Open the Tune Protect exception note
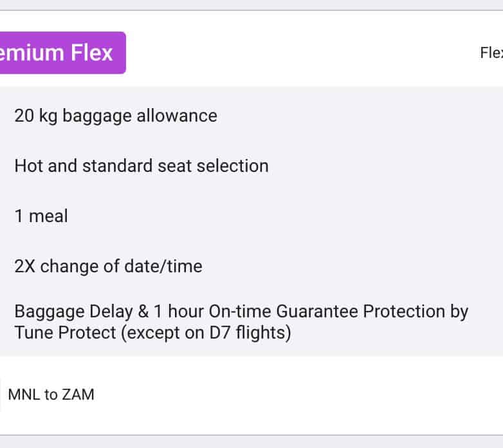The width and height of the screenshot is (503, 448). tap(152, 334)
